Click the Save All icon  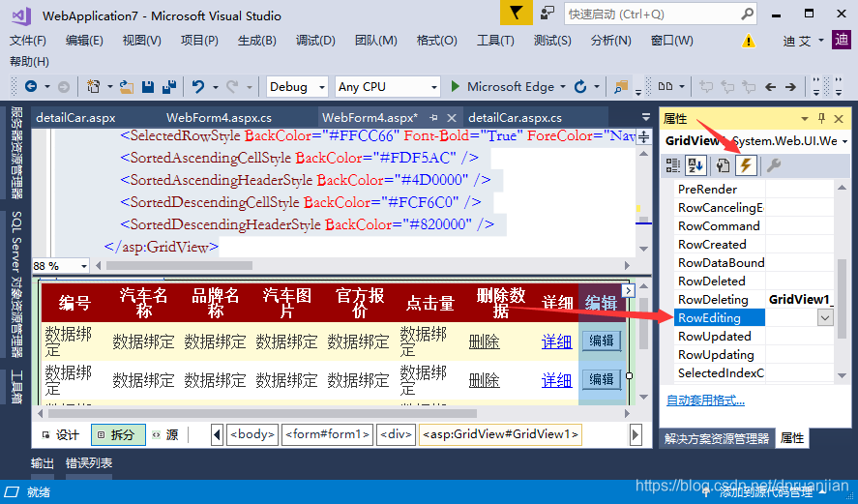pyautogui.click(x=169, y=86)
